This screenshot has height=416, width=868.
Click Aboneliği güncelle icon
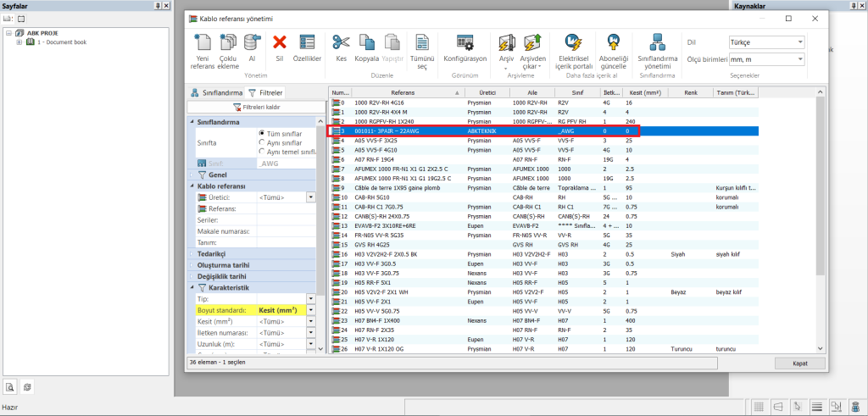612,42
